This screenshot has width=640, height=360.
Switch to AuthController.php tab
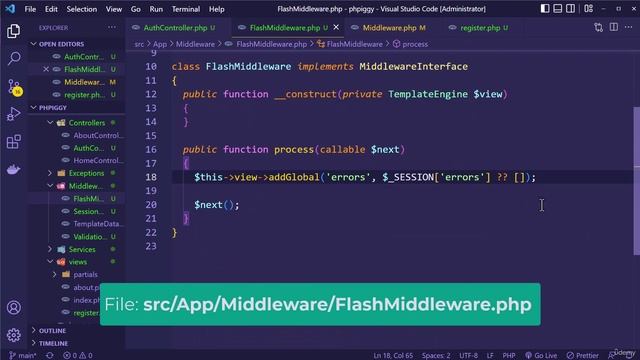(176, 28)
